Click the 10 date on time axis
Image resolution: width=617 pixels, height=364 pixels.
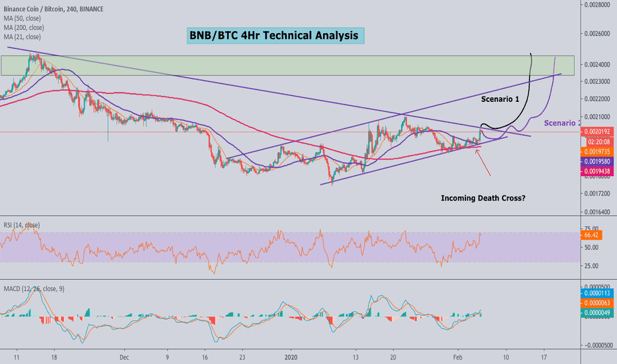pyautogui.click(x=506, y=357)
